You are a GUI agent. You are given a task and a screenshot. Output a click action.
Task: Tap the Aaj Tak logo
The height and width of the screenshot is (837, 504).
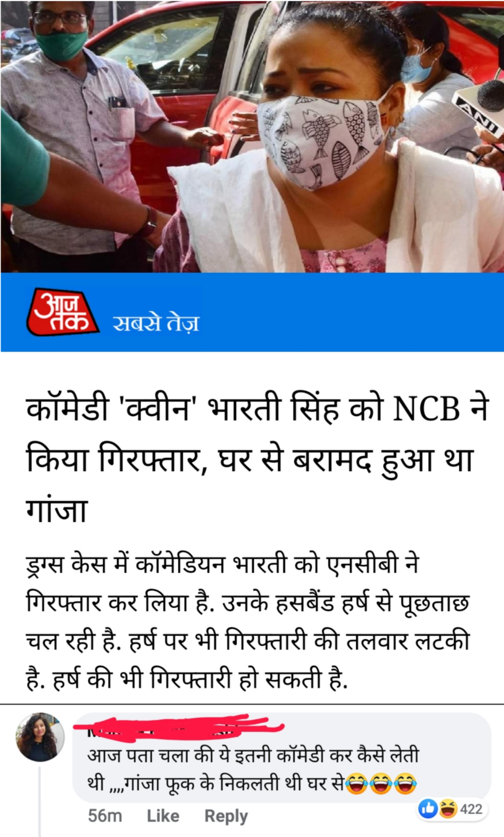pyautogui.click(x=62, y=312)
